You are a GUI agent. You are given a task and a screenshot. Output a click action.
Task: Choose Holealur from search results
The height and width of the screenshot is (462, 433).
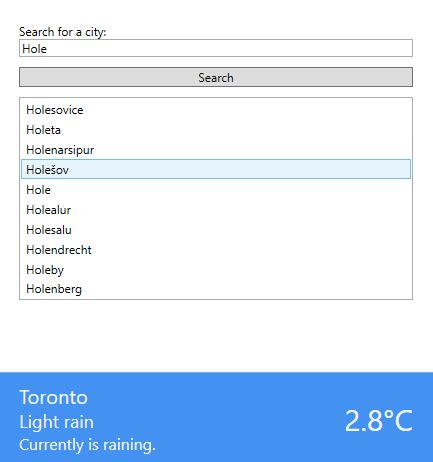pyautogui.click(x=216, y=210)
